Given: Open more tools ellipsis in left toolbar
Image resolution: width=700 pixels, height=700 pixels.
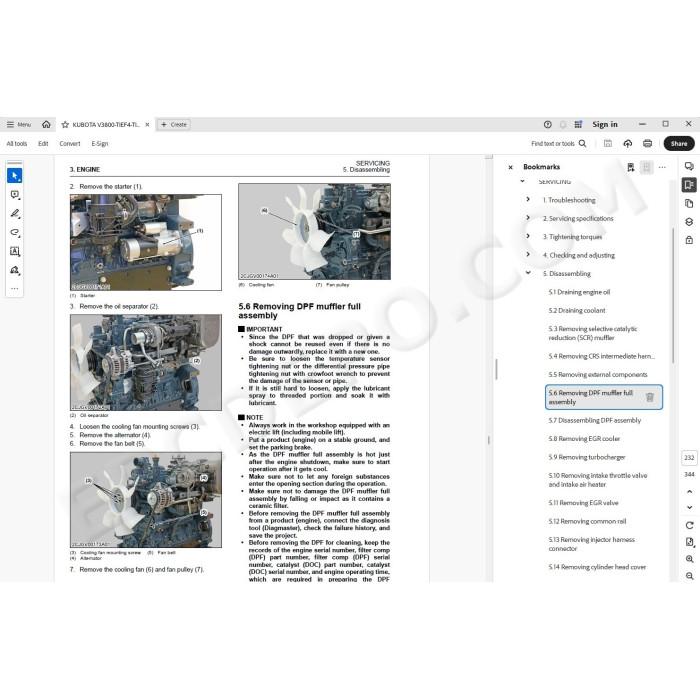Looking at the screenshot, I should (x=15, y=288).
